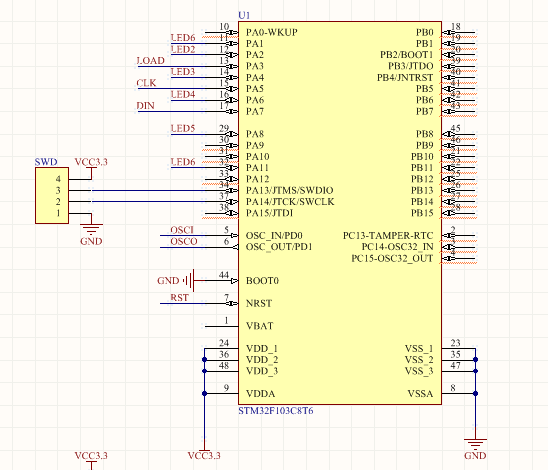Select the blue SWCLK wire from SWD pin 2
The height and width of the screenshot is (470, 548).
[x=149, y=202]
